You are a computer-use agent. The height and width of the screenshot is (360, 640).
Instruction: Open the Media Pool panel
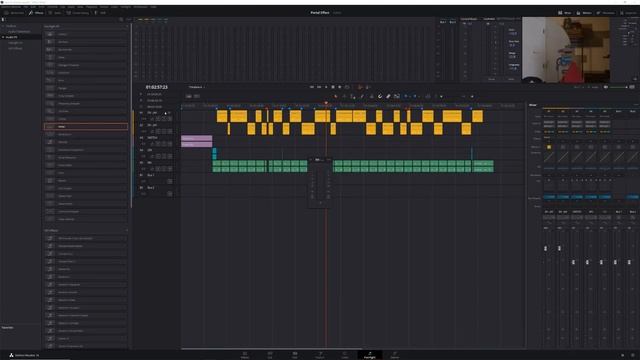pos(13,13)
